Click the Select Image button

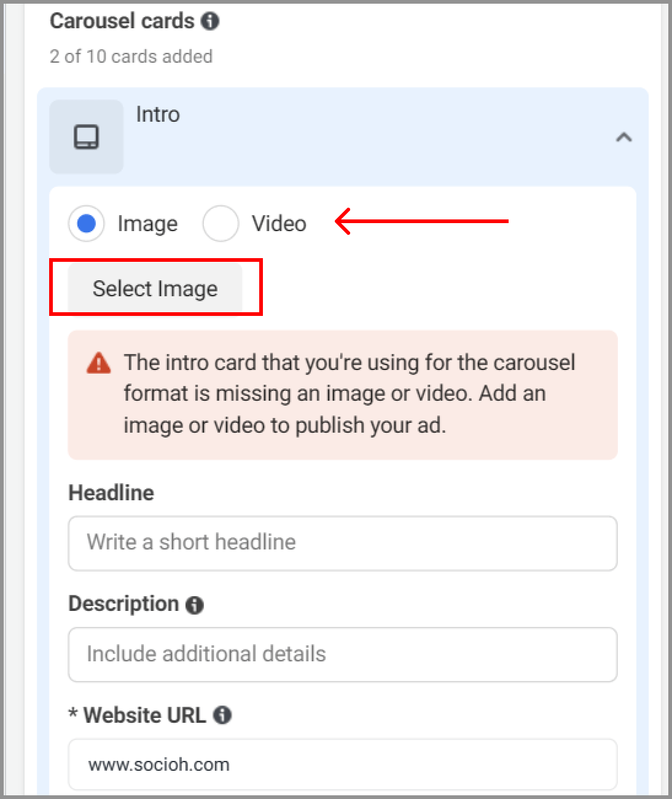coord(155,288)
